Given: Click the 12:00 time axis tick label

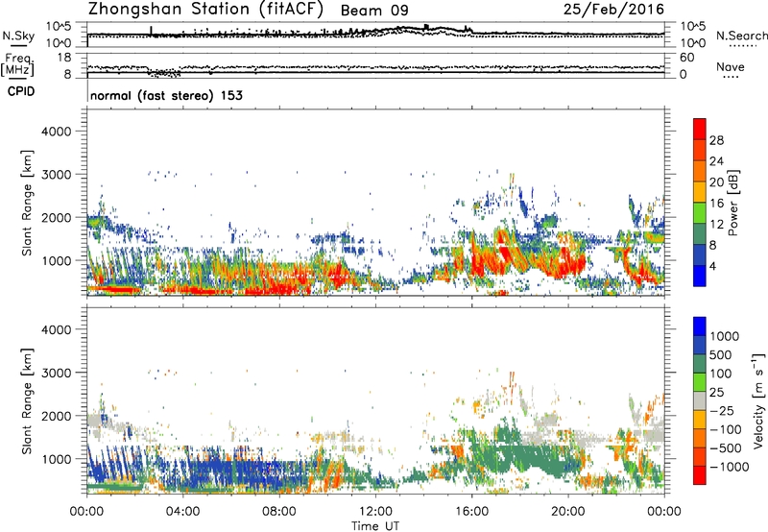Looking at the screenshot, I should tap(375, 512).
